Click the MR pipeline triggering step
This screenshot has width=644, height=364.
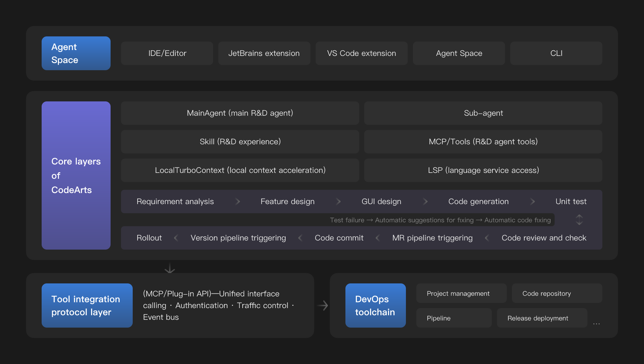433,238
